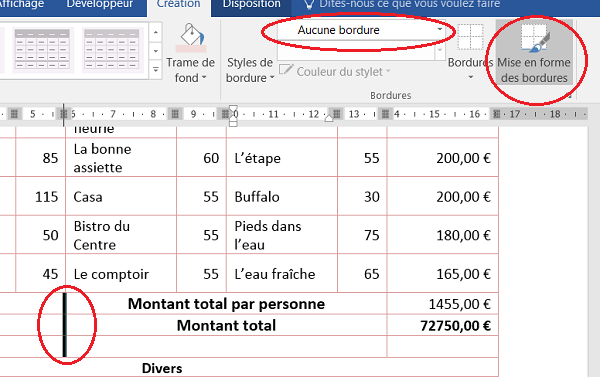
Task: Click the Bordures grid icon
Action: 470,37
